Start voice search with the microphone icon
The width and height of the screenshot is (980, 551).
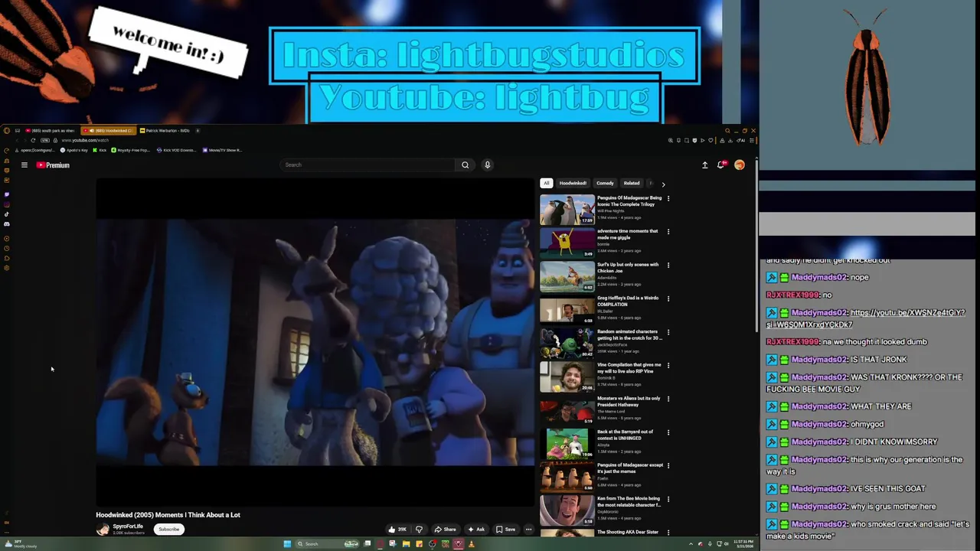[487, 165]
